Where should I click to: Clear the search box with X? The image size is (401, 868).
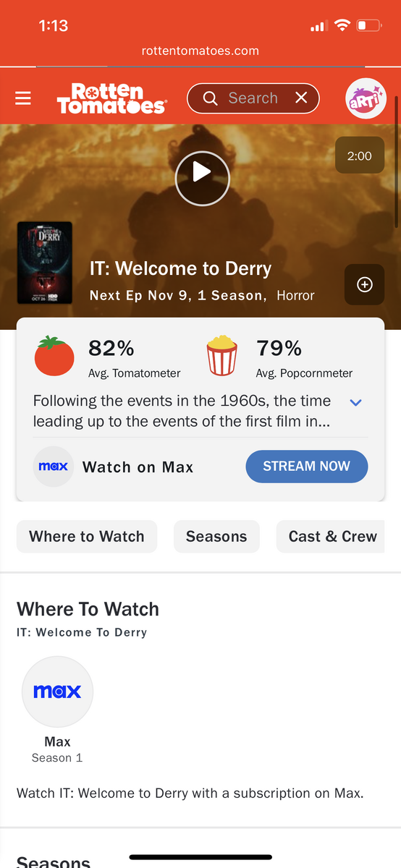coord(301,98)
